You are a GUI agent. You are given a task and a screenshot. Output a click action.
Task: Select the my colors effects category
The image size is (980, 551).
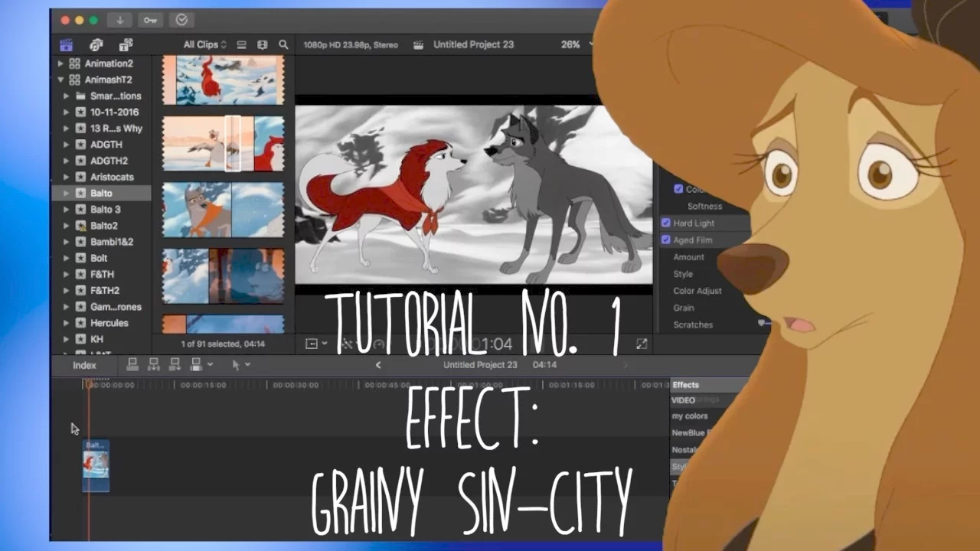(690, 416)
